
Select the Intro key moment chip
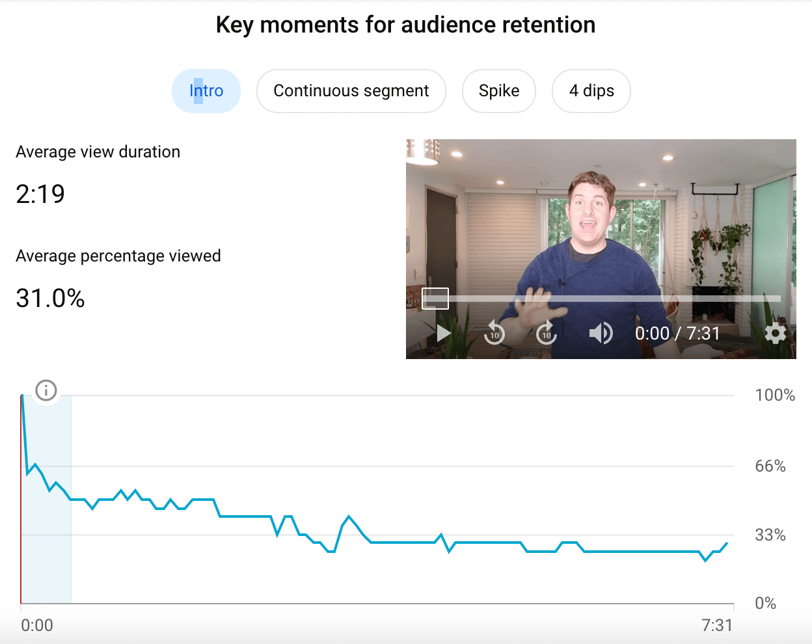pyautogui.click(x=206, y=91)
